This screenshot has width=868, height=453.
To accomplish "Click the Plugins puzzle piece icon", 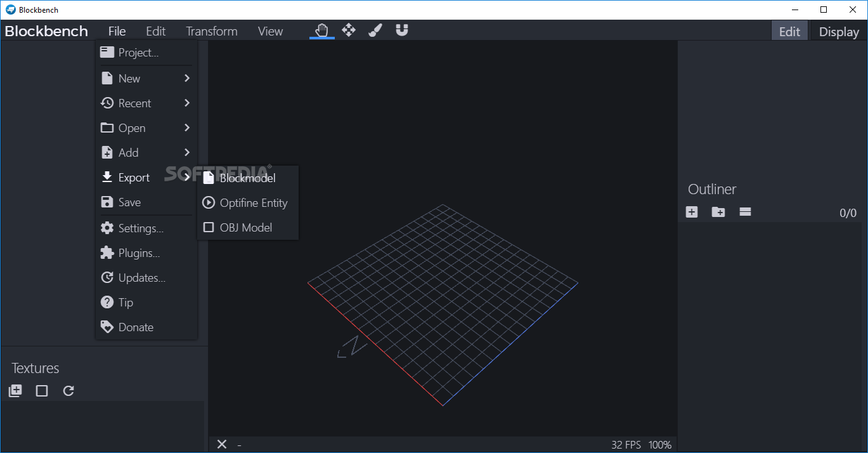I will [107, 253].
